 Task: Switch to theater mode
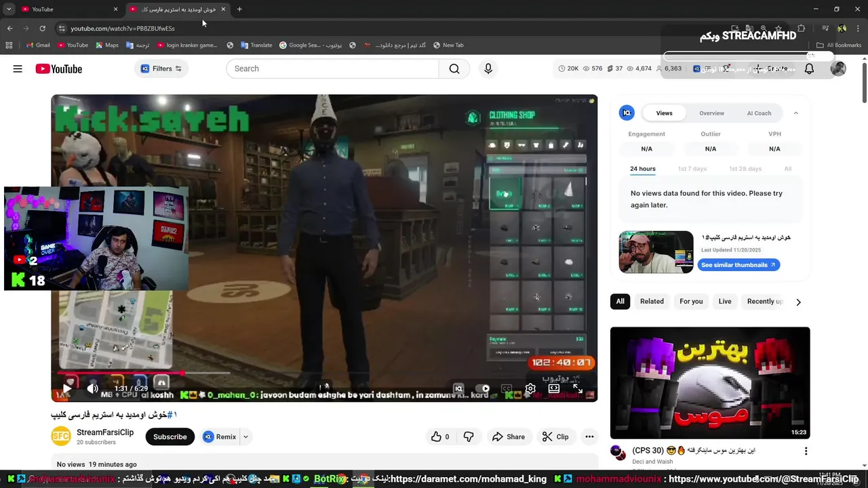click(x=554, y=388)
